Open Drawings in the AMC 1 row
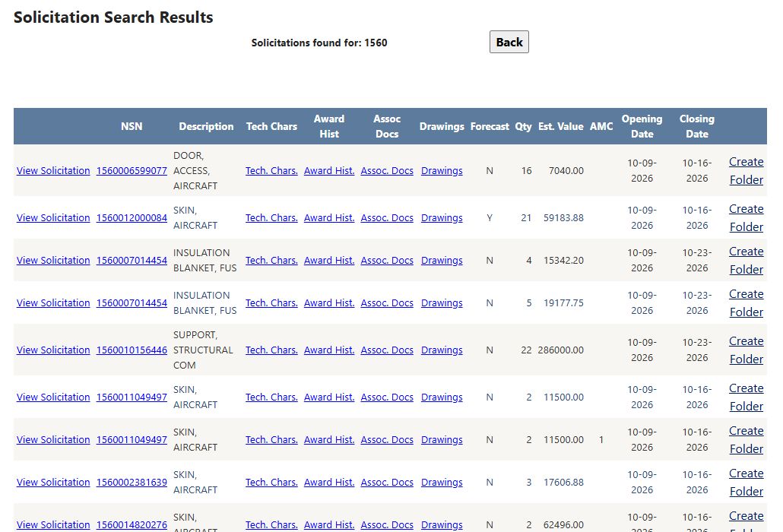783x532 pixels. point(442,440)
